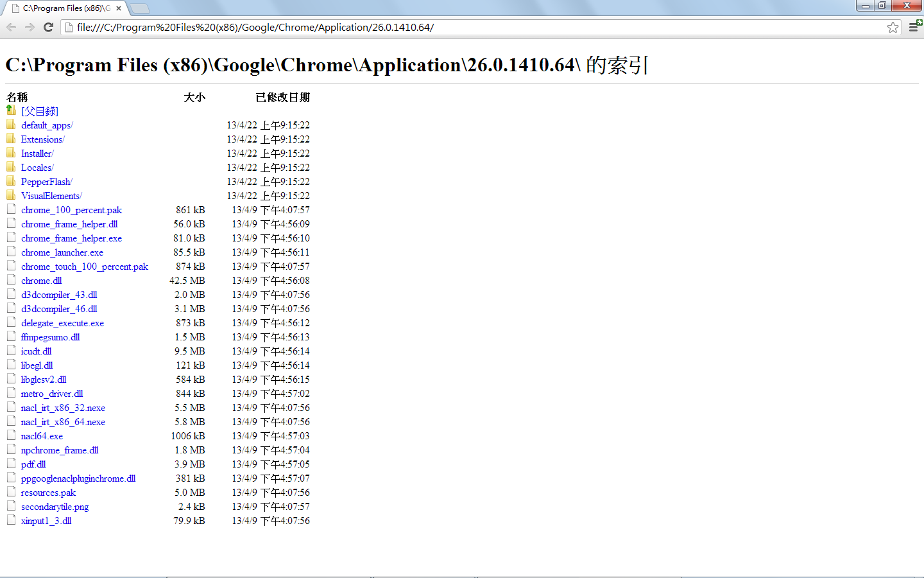Open libegl.dll file link
This screenshot has height=578, width=924.
tap(37, 365)
